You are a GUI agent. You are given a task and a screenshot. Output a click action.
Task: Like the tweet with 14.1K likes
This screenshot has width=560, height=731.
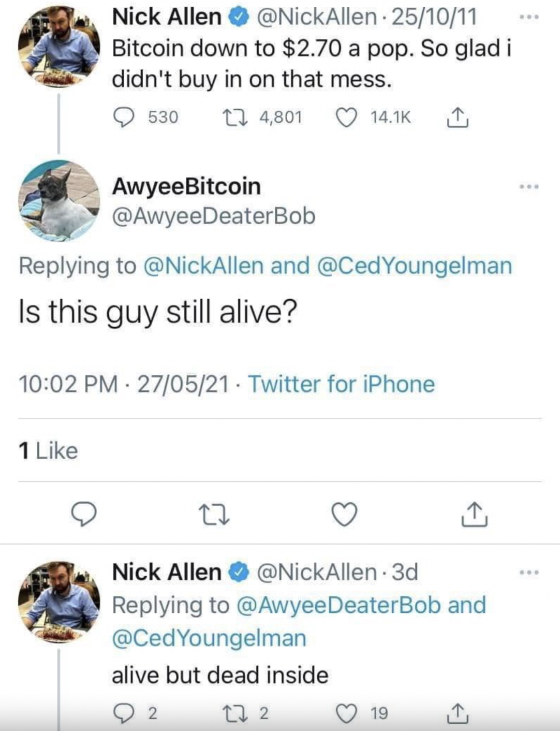(347, 118)
